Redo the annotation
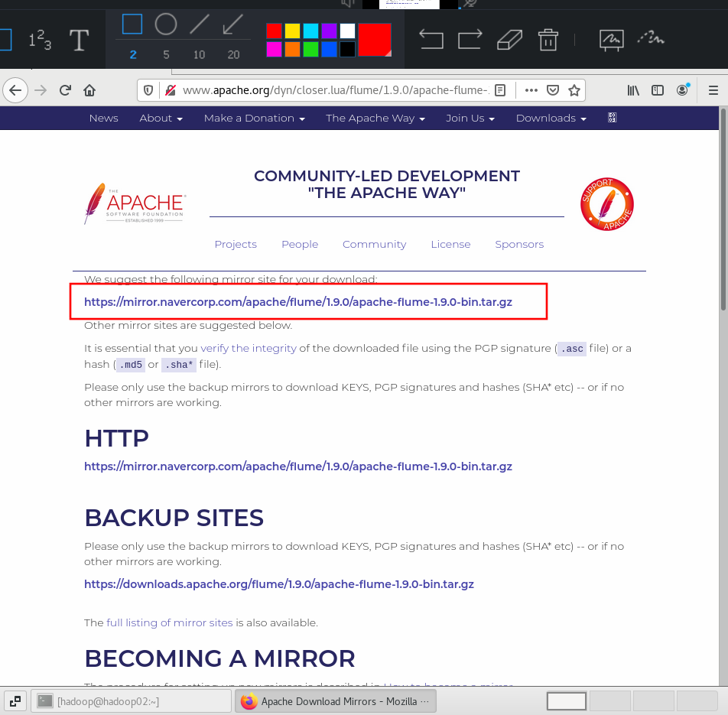Viewport: 728px width, 715px height. (470, 39)
